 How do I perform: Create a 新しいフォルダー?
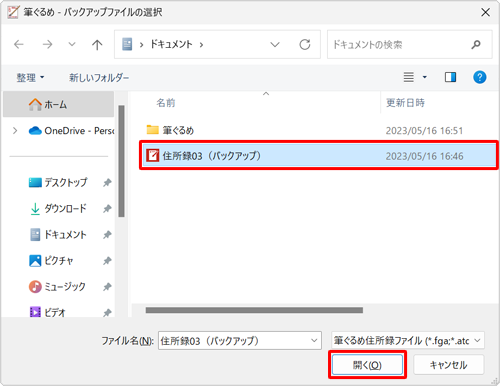point(99,78)
